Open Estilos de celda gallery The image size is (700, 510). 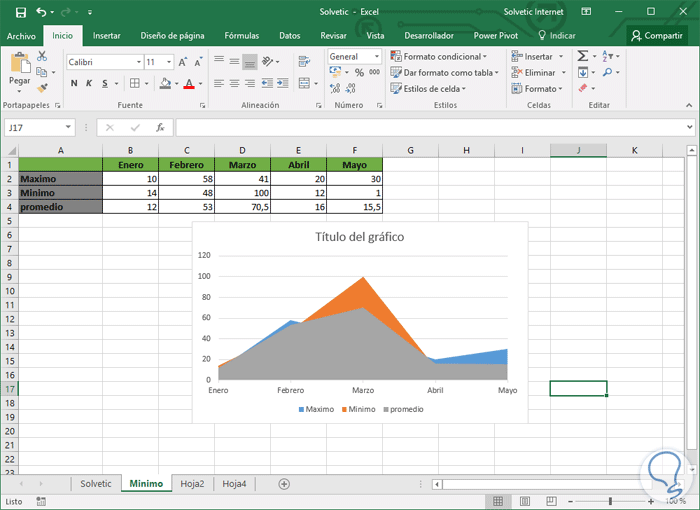point(431,89)
